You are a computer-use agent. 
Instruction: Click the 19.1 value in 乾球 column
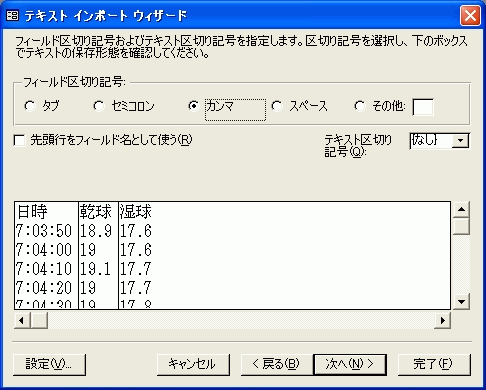point(95,269)
